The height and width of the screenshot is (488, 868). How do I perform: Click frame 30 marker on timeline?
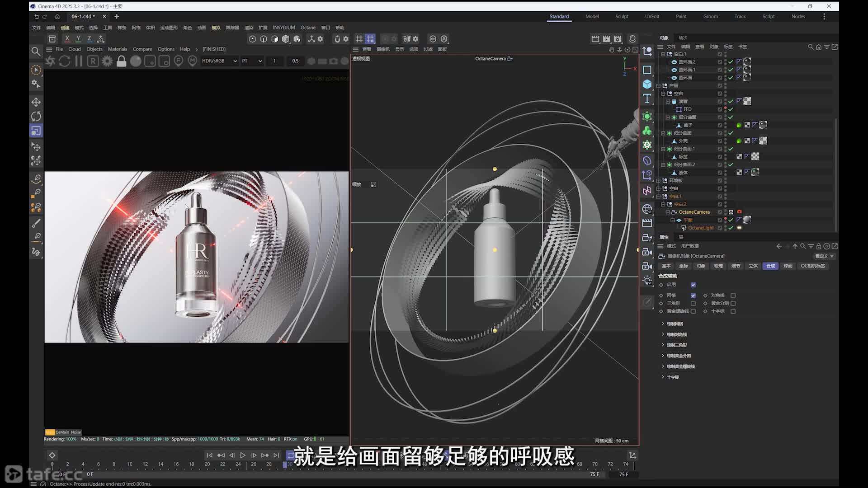(285, 465)
